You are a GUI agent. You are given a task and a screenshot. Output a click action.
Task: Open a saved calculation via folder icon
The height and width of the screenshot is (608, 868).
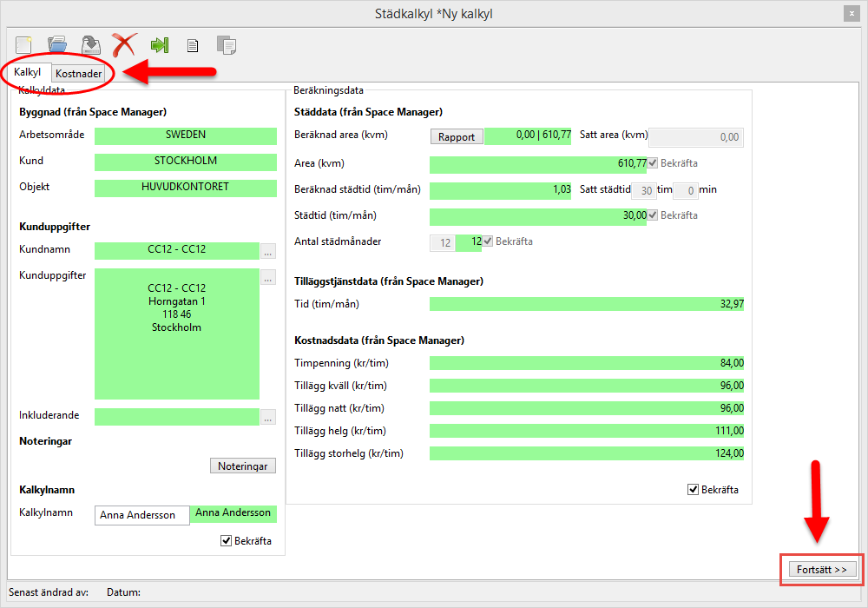click(57, 45)
